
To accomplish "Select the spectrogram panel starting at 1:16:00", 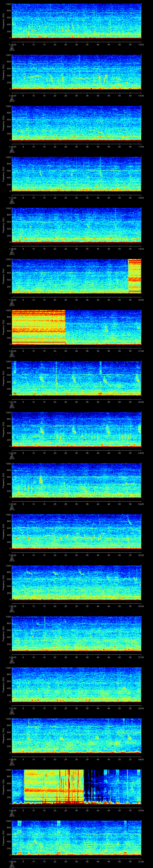I will click(76, 123).
